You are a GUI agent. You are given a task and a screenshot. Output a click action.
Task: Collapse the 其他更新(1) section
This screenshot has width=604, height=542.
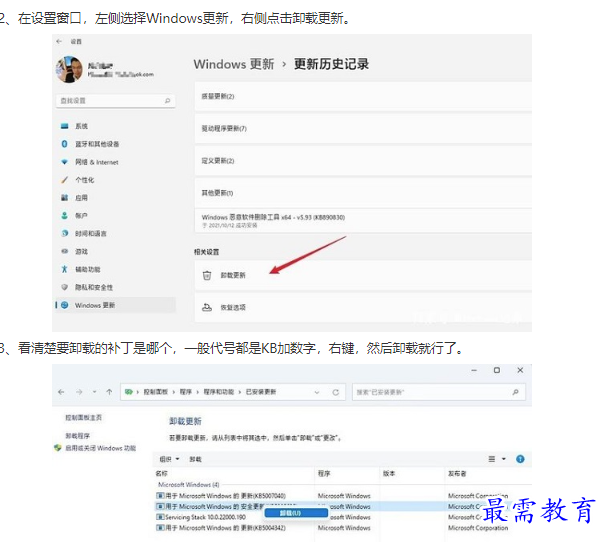pyautogui.click(x=363, y=193)
